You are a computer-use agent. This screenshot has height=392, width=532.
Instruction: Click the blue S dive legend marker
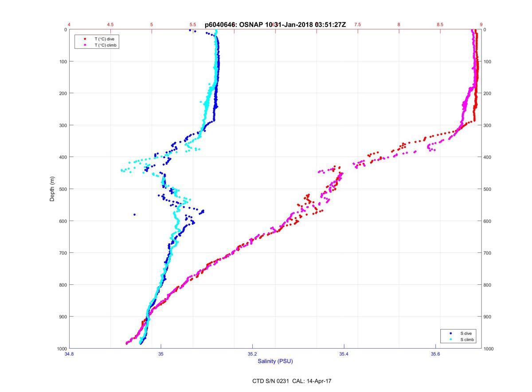pyautogui.click(x=451, y=333)
